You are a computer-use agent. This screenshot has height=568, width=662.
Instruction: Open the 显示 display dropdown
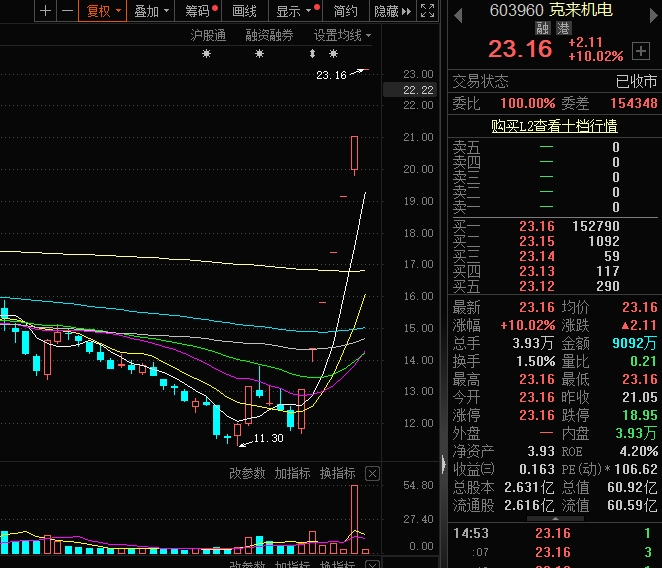point(293,11)
